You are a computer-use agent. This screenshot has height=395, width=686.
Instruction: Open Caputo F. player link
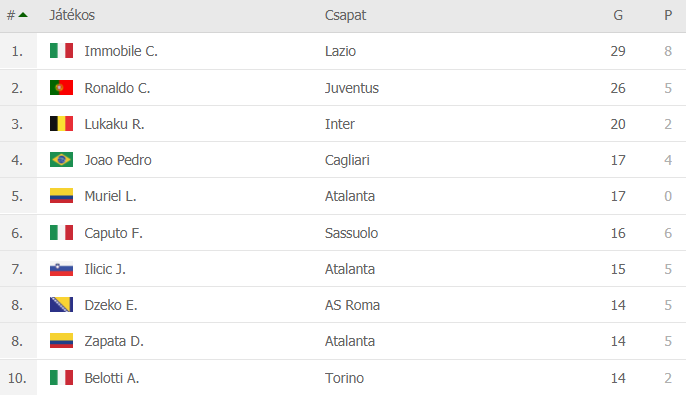tap(113, 233)
